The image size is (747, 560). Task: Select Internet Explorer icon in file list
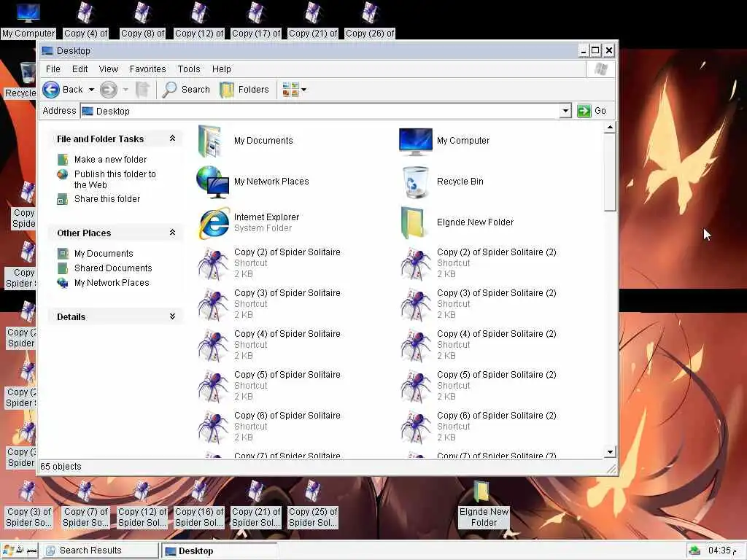point(214,223)
